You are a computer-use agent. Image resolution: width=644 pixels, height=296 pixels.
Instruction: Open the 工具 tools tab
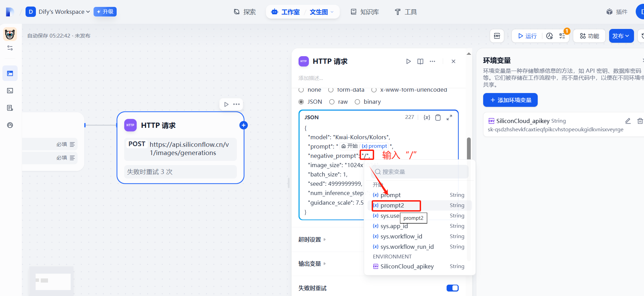[406, 12]
